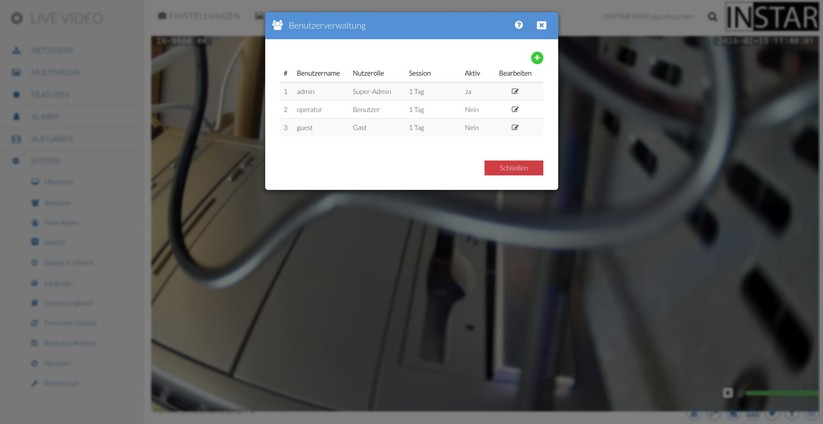Select the Super-Admin role cell
Screen dimensions: 823x424
pos(372,91)
